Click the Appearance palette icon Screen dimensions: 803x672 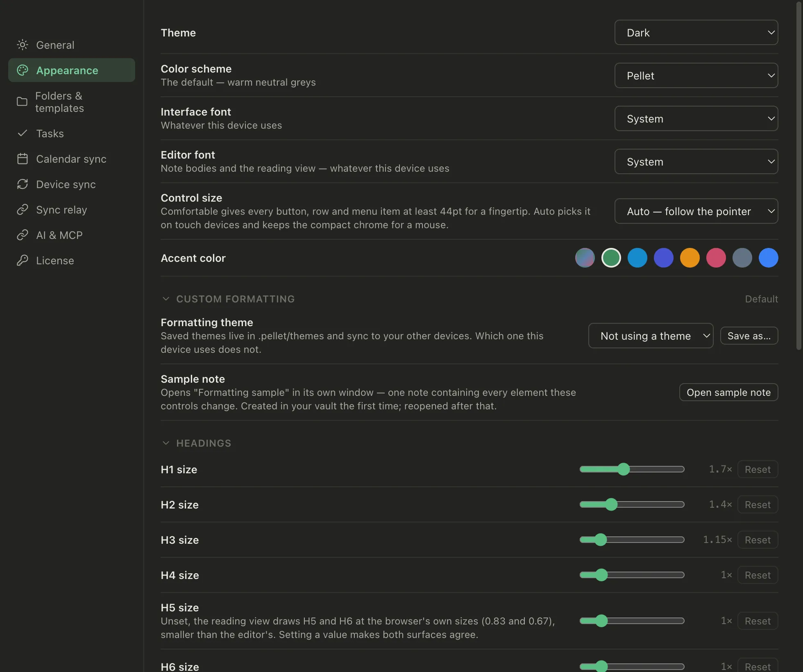[x=23, y=70]
